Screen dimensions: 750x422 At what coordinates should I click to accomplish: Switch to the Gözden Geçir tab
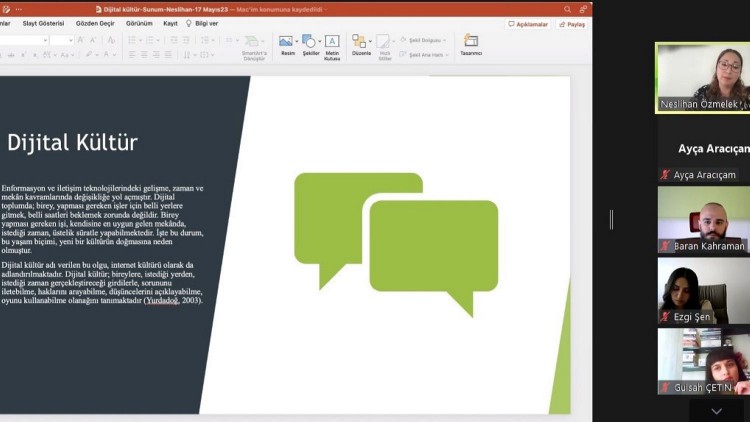[x=95, y=23]
